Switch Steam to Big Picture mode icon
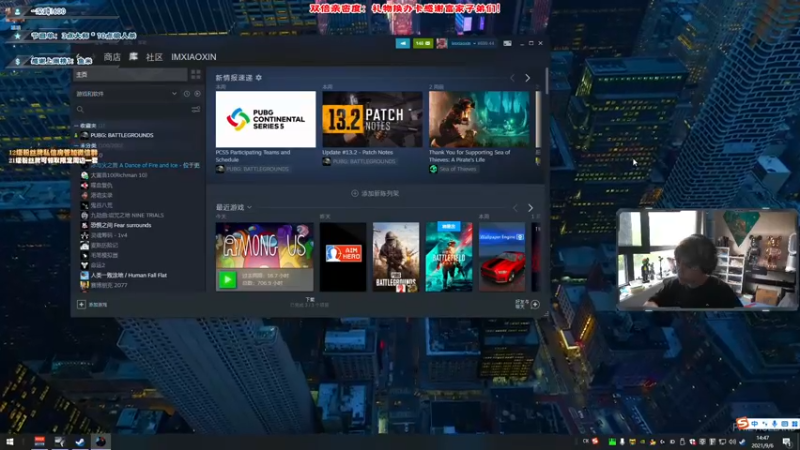 507,43
